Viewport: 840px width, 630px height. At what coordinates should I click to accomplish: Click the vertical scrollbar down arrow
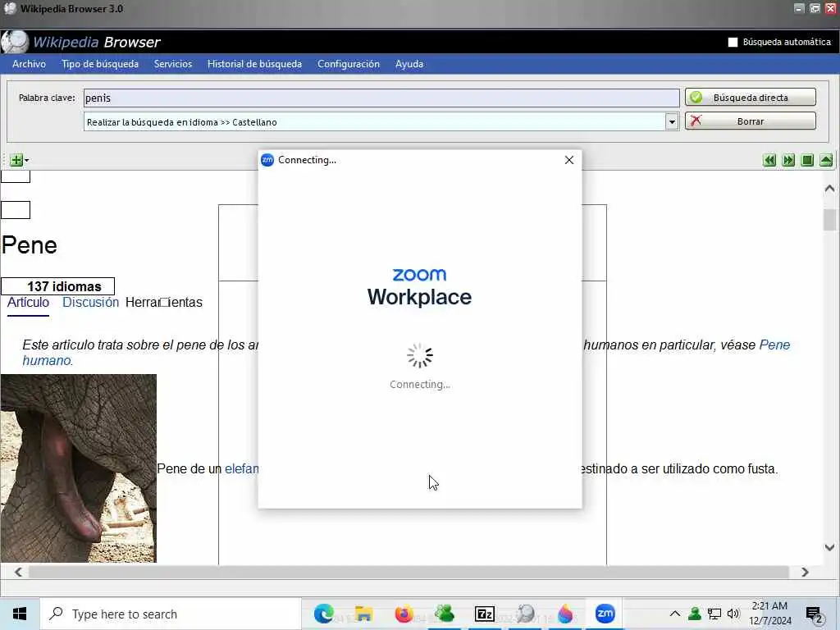pyautogui.click(x=829, y=547)
